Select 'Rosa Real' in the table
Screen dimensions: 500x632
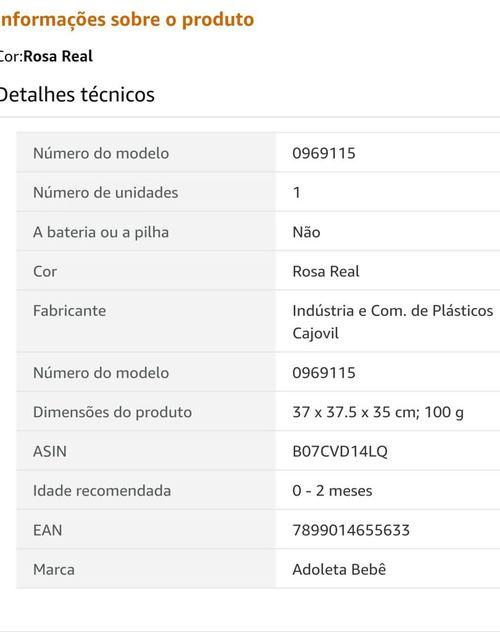[326, 271]
